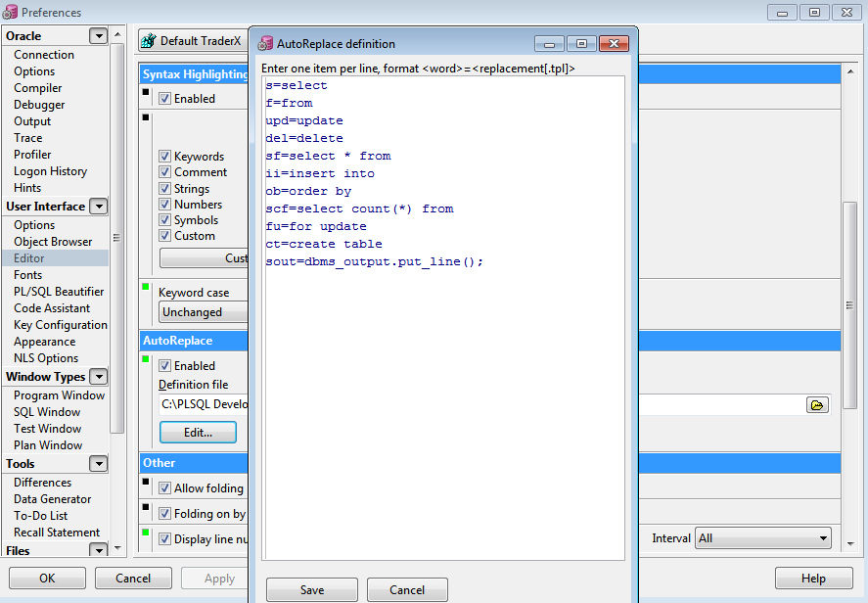The image size is (868, 603).
Task: Click the Edit button under Definition file
Action: click(198, 432)
